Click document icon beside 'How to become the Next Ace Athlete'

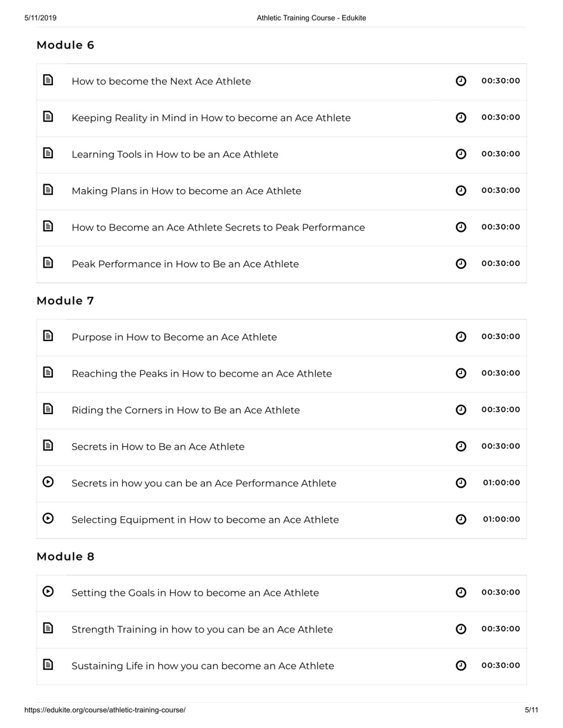coord(48,80)
